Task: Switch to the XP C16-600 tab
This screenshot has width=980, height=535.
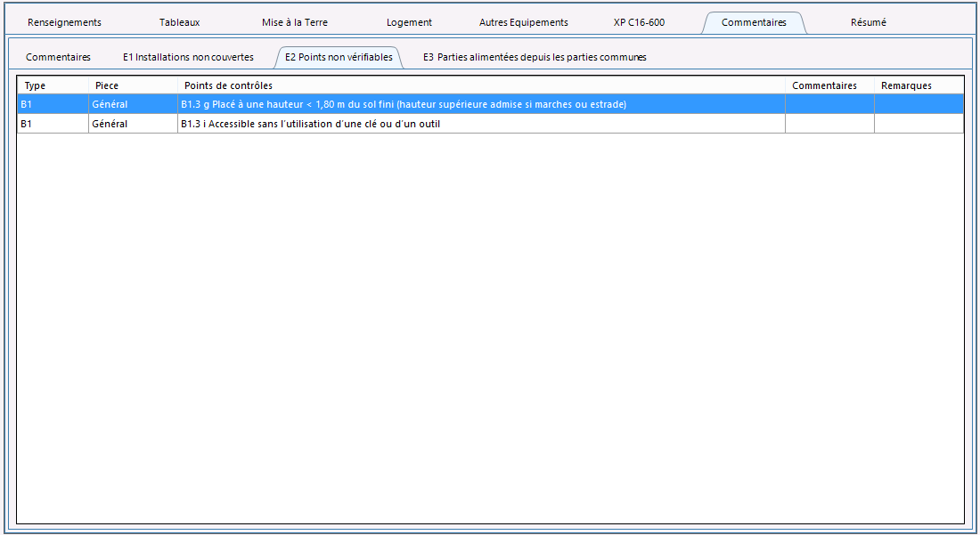Action: pyautogui.click(x=639, y=22)
